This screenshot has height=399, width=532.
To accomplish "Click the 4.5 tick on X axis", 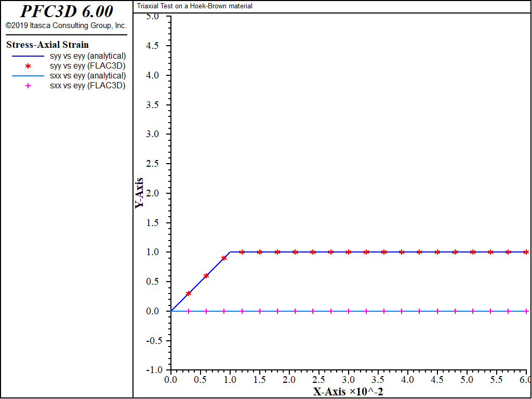I will (437, 379).
